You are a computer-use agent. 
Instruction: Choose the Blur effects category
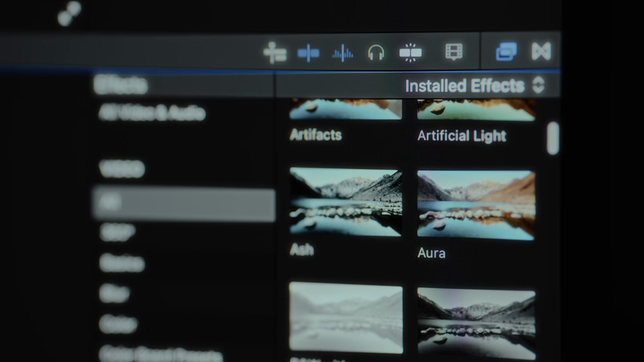(115, 293)
